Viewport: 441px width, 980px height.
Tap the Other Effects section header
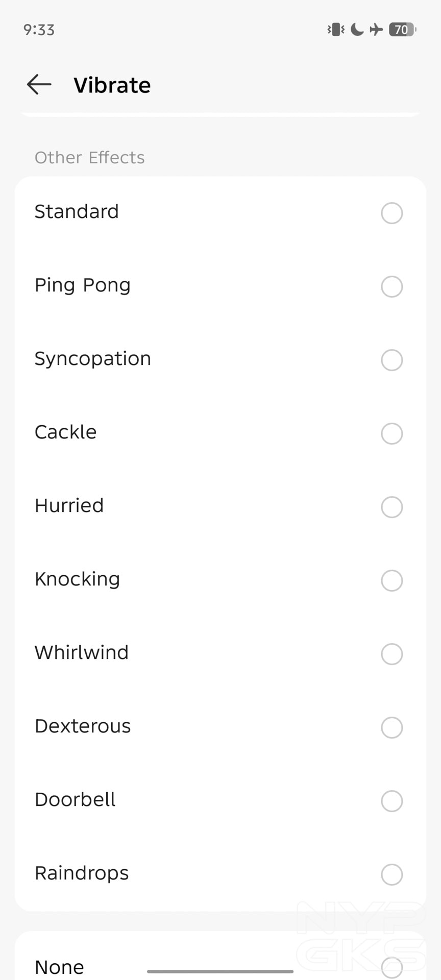click(x=89, y=158)
